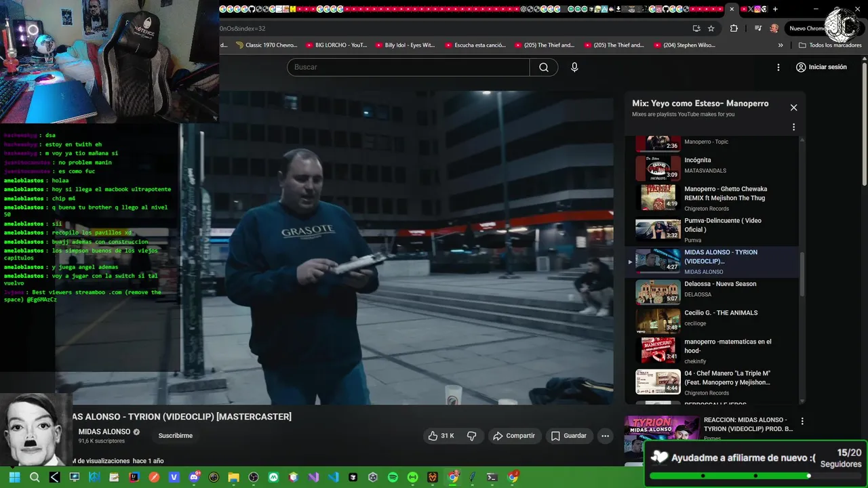Open Escucha esta canció... bookmark
This screenshot has height=488, width=868.
(x=475, y=45)
